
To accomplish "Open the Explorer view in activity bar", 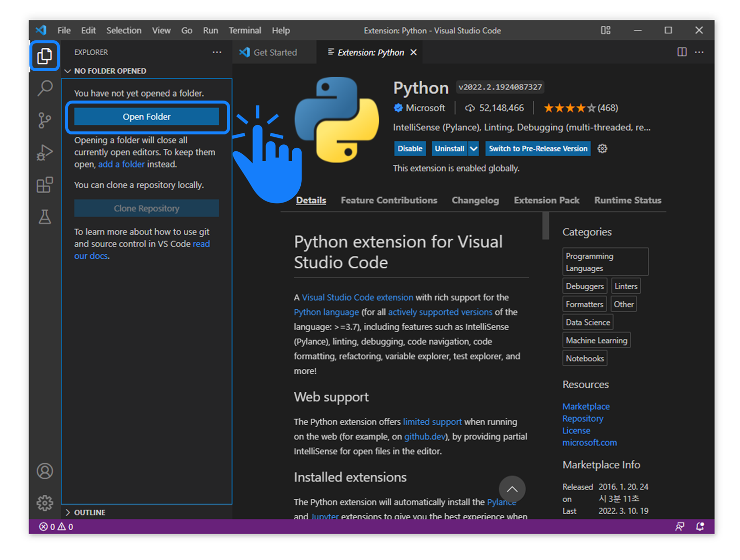I will click(45, 56).
